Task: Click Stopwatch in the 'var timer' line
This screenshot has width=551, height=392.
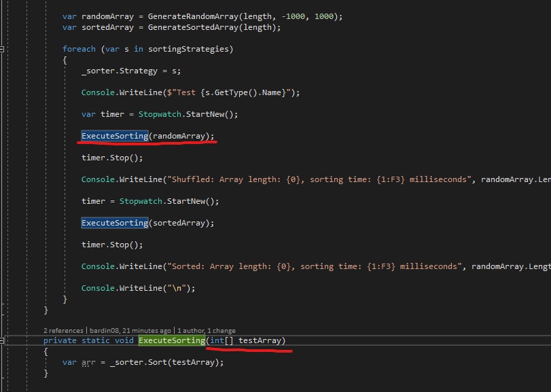Action: tap(160, 115)
